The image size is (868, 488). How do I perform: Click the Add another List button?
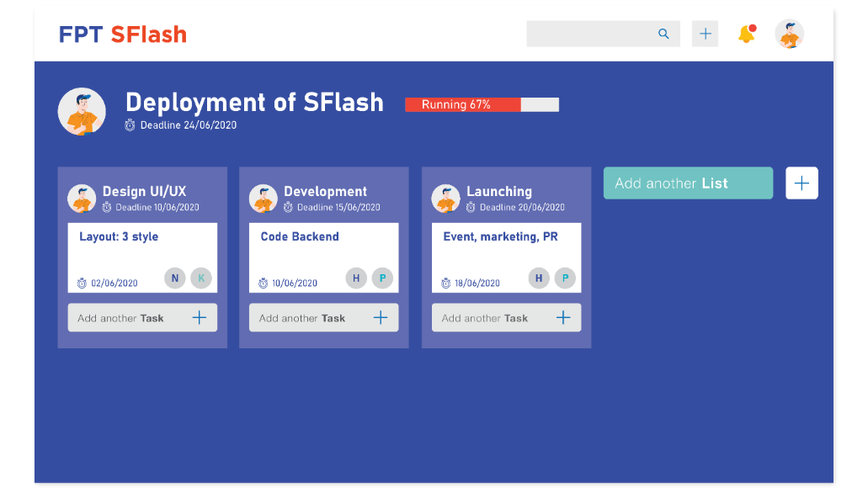688,183
